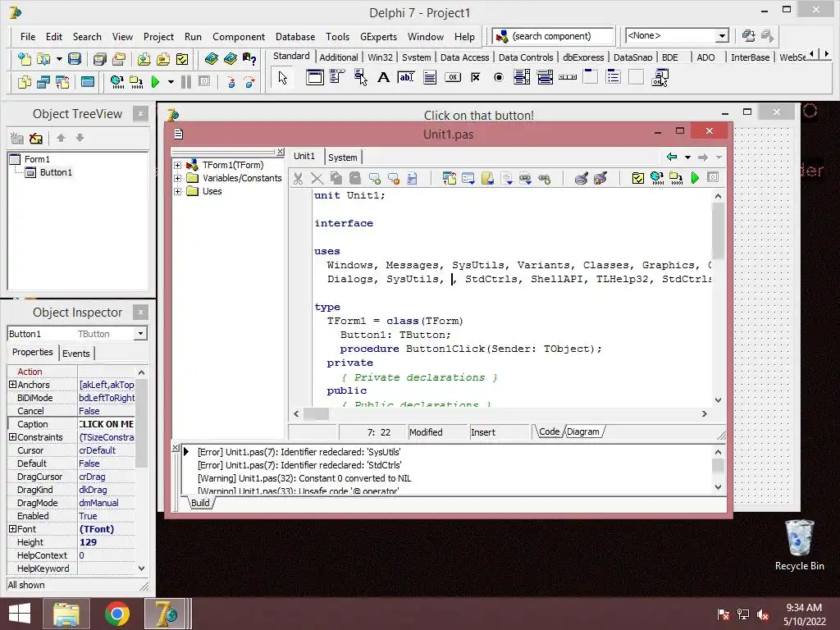Select the Button (OK) component icon

[453, 78]
